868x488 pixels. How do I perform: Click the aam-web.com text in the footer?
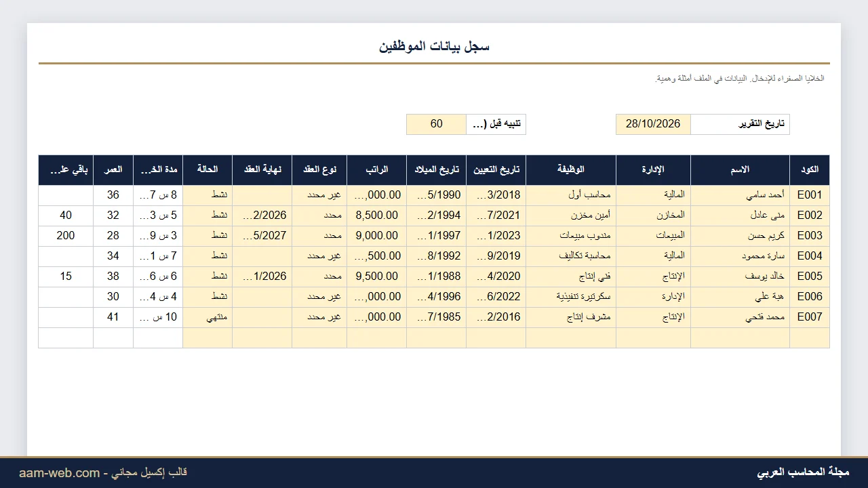point(59,472)
